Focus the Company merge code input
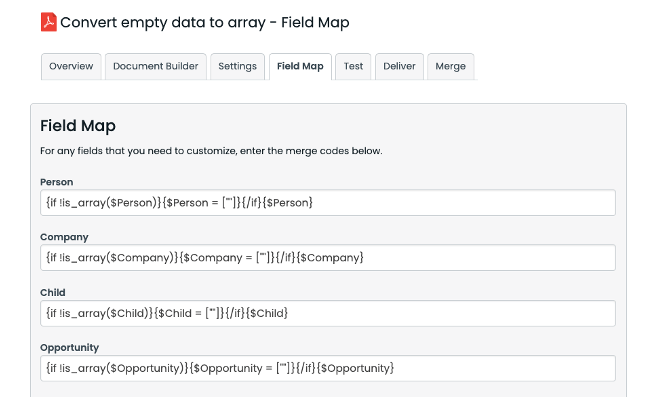The image size is (659, 400). tap(328, 258)
